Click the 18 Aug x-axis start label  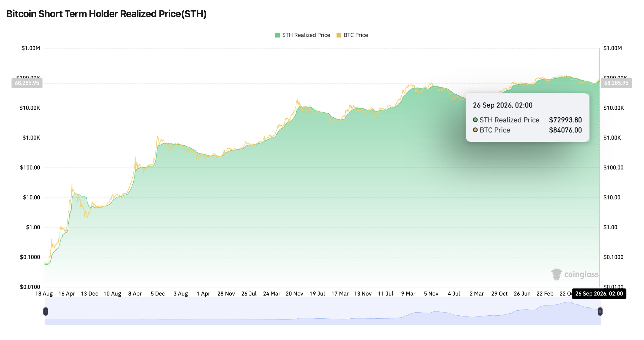tap(44, 294)
